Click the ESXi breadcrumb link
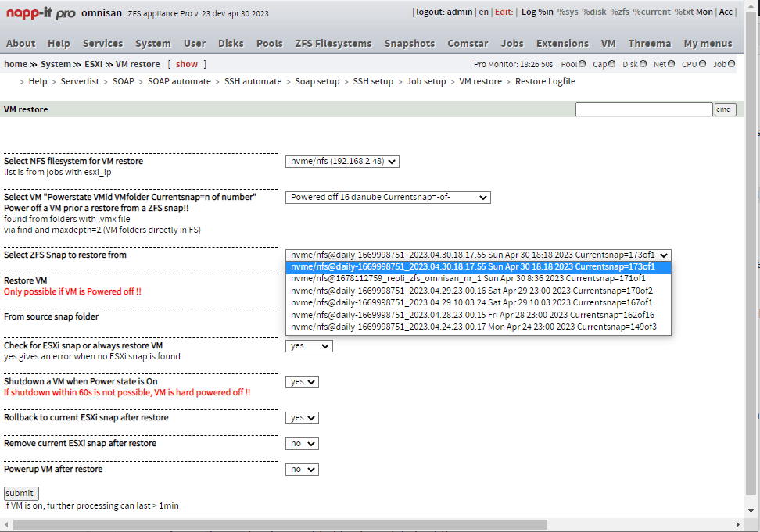This screenshot has height=532, width=760. tap(94, 64)
